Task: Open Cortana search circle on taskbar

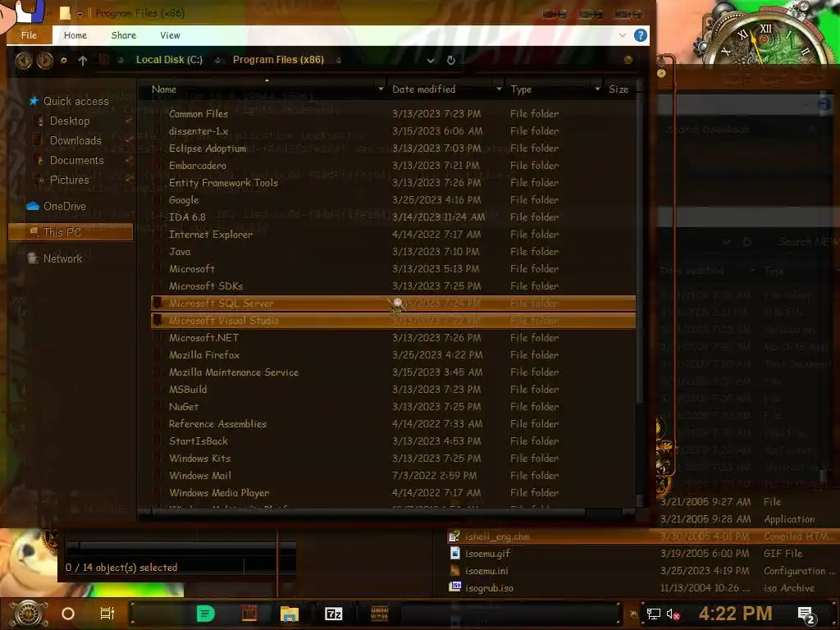Action: point(68,614)
